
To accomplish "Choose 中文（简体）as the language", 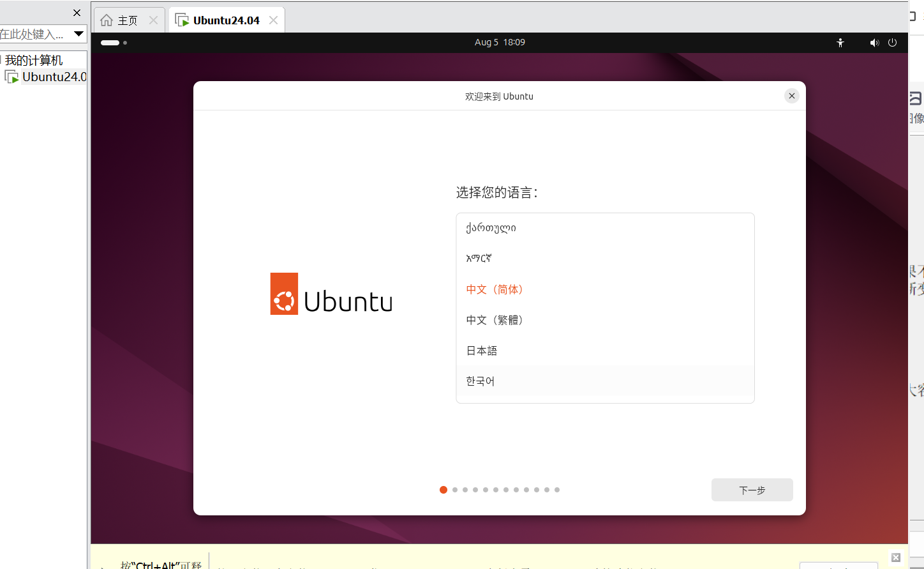I will tap(605, 289).
